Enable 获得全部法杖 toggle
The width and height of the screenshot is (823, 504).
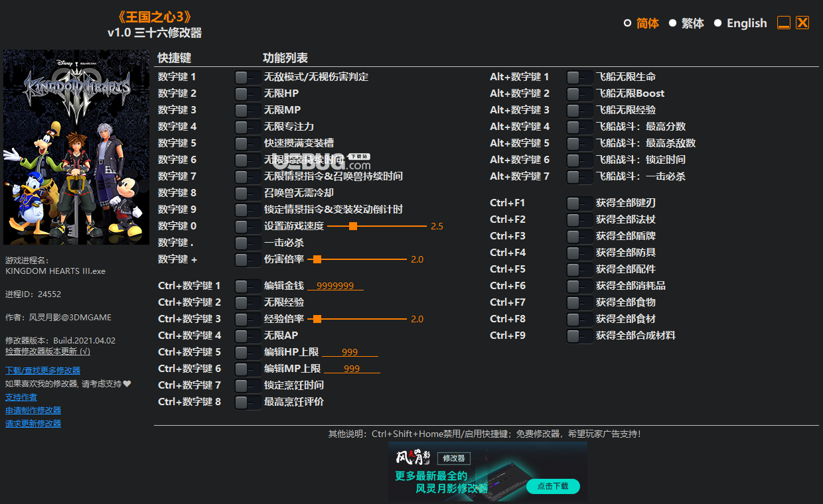(x=580, y=220)
